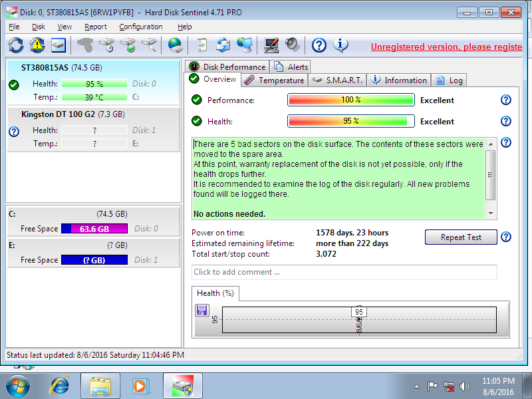This screenshot has width=532, height=399.
Task: Click the E: free space (? GB) bar
Action: coord(94,260)
